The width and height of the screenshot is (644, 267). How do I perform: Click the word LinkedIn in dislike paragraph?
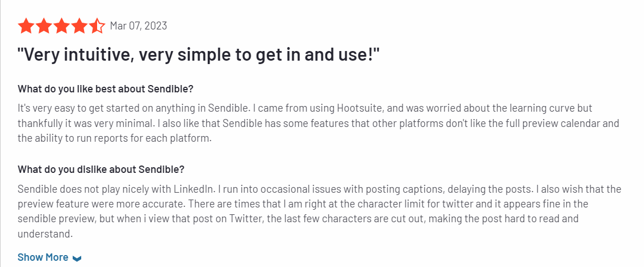(x=193, y=189)
